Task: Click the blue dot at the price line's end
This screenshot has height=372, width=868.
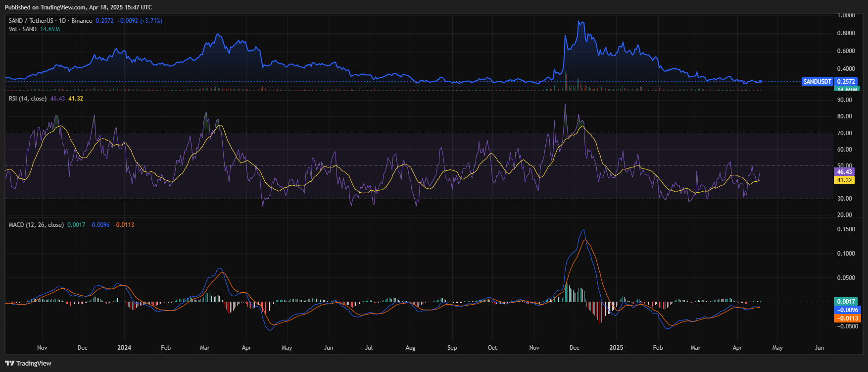Action: coord(760,81)
